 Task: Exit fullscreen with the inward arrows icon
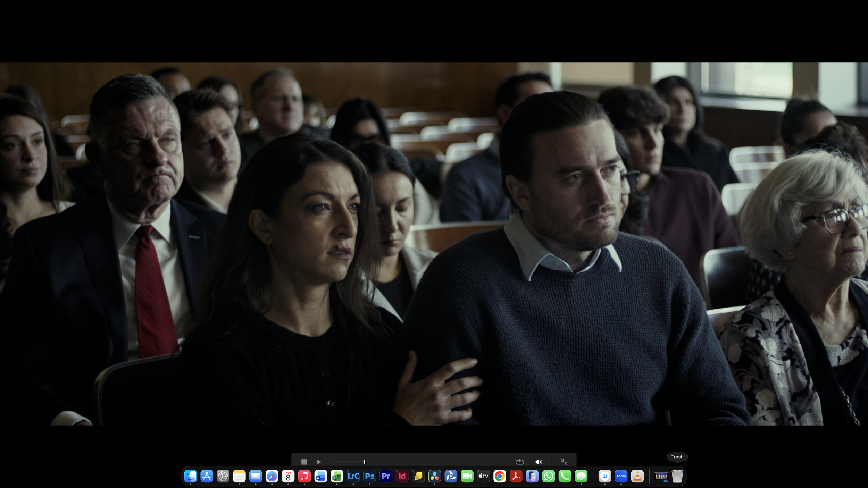564,462
